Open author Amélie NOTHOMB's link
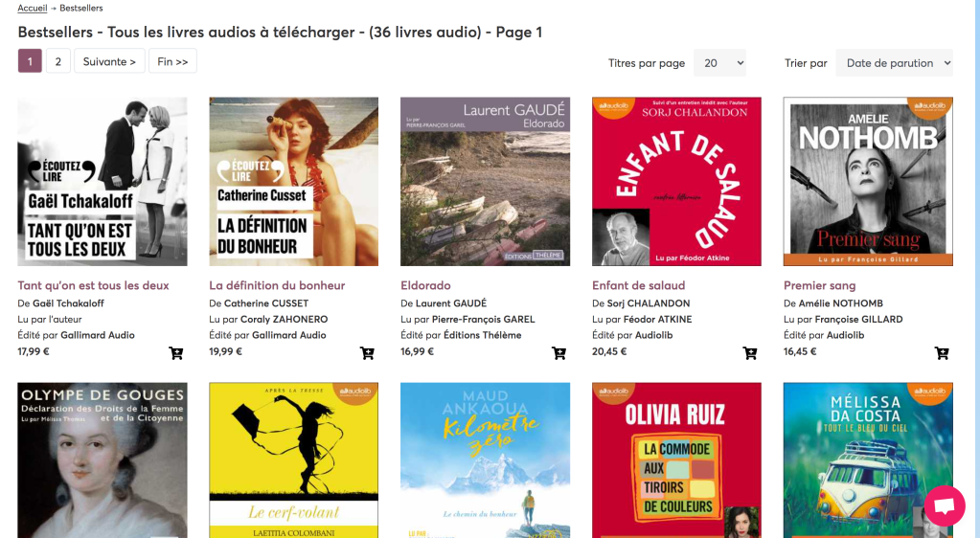 [x=841, y=303]
